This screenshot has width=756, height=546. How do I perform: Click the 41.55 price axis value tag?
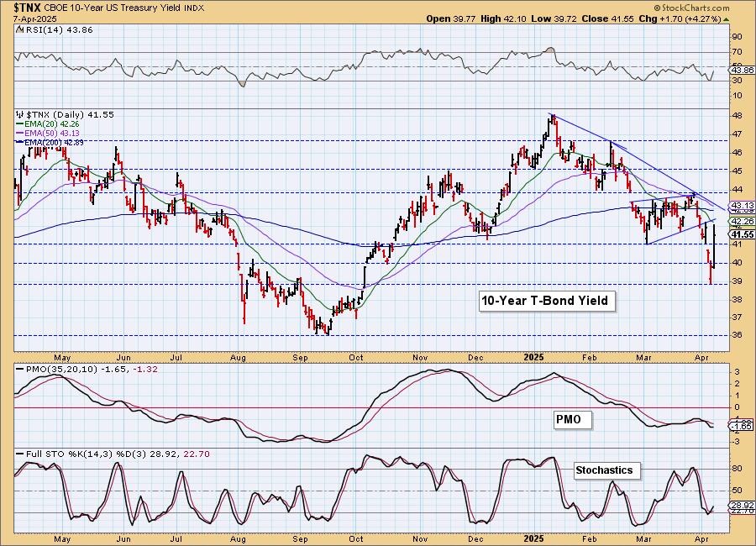click(743, 234)
